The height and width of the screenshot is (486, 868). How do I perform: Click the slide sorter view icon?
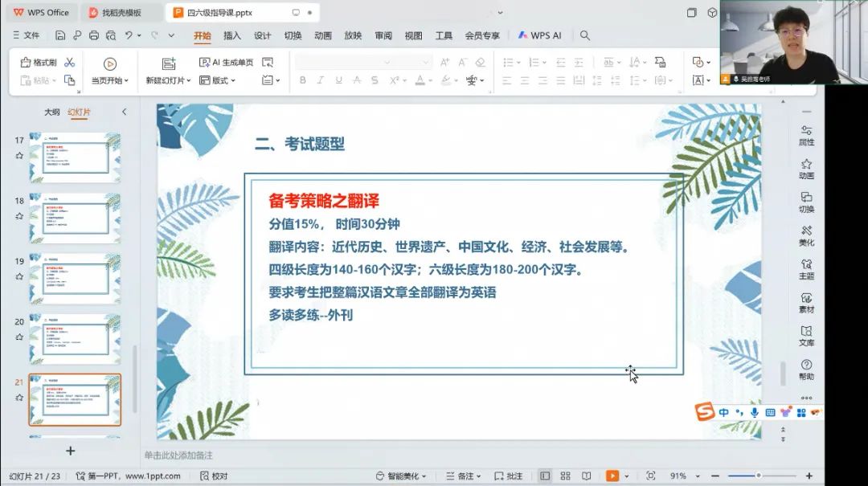[565, 476]
